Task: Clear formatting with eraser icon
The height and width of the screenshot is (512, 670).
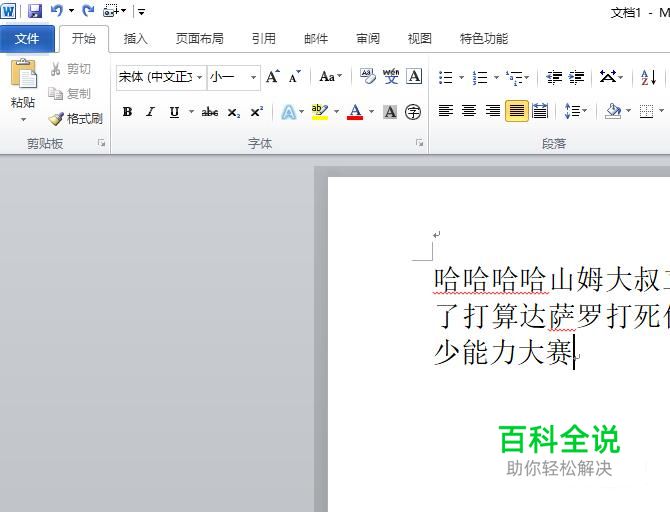Action: tap(367, 77)
